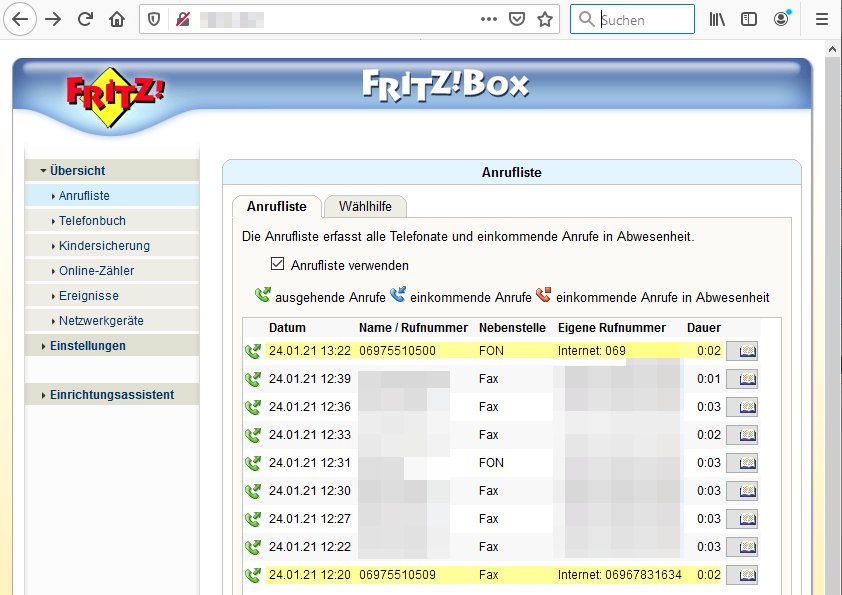Toggle the browser sidebar view

[x=749, y=19]
